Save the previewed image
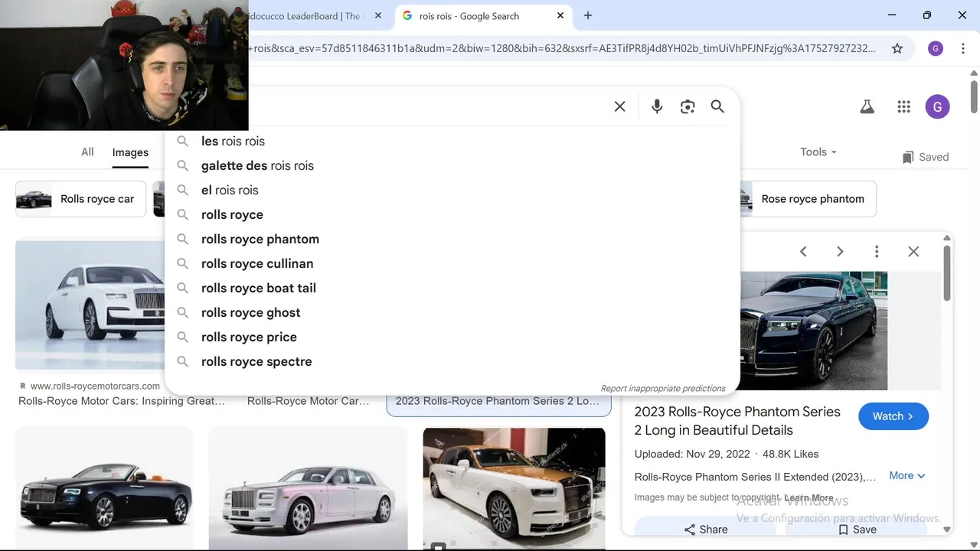The image size is (980, 551). (857, 529)
